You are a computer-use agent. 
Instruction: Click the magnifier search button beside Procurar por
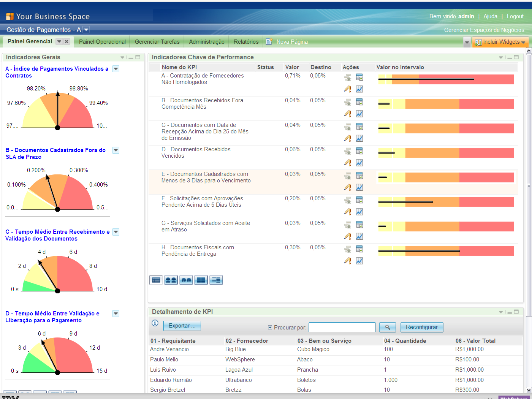coord(388,327)
